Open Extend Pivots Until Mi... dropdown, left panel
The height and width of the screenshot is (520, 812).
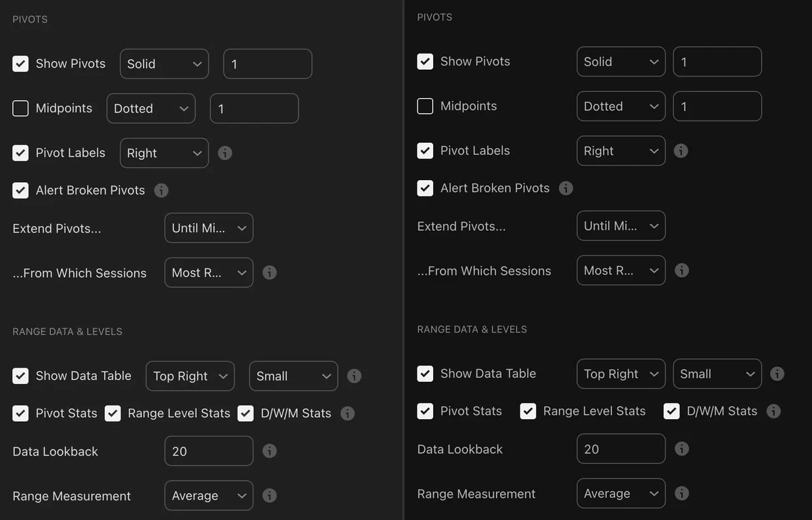coord(209,228)
